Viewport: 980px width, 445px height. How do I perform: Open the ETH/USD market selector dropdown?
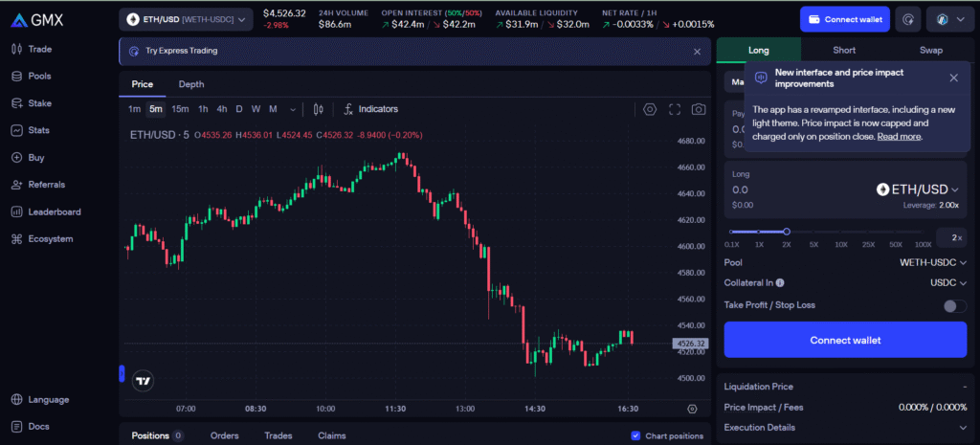click(x=186, y=18)
